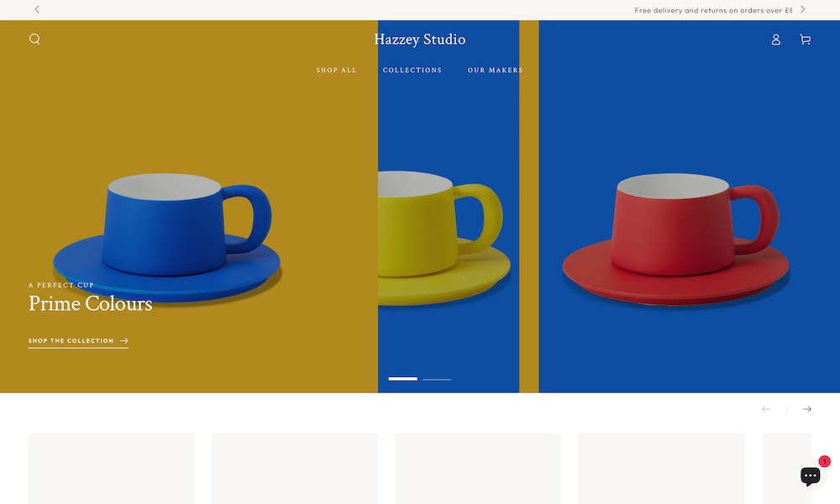Click the Free delivery and returns announcement
The width and height of the screenshot is (840, 504).
(x=713, y=11)
